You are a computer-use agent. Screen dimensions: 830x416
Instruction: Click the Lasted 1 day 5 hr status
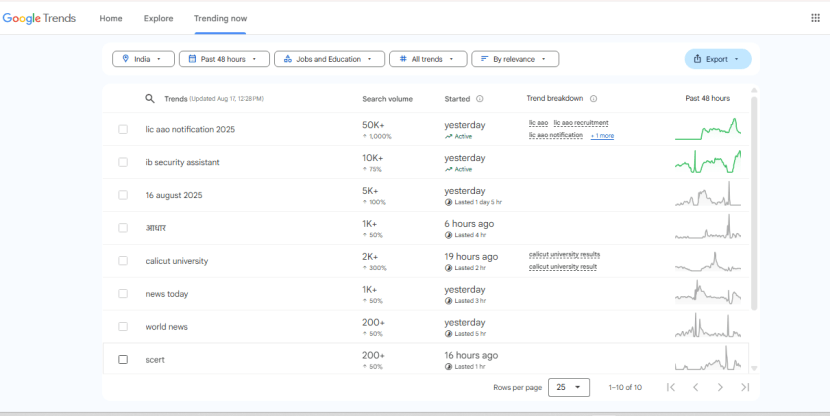click(x=473, y=202)
